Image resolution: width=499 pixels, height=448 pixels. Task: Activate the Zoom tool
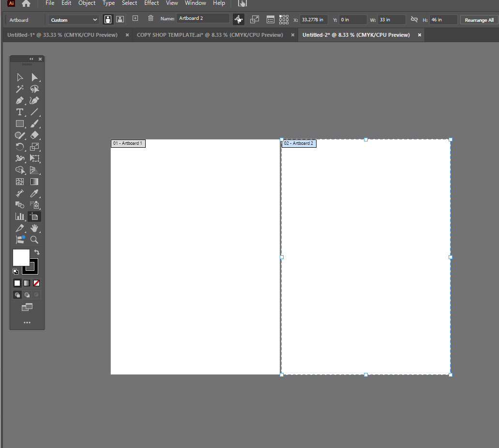tap(34, 240)
